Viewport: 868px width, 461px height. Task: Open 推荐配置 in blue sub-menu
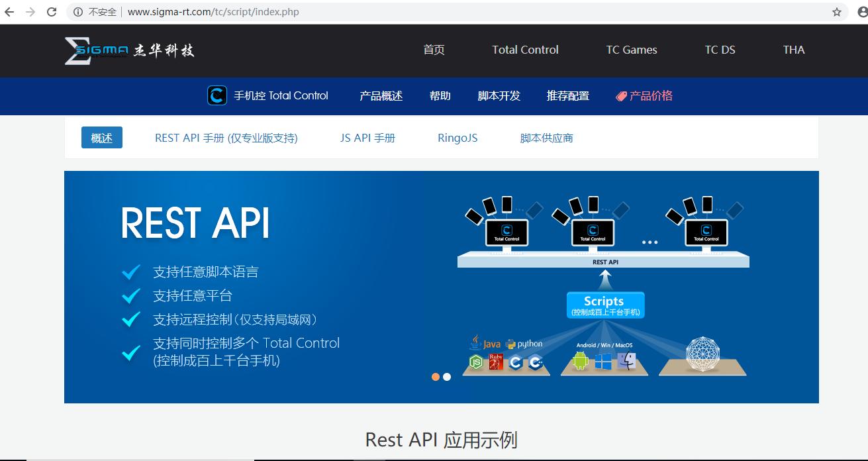coord(568,96)
